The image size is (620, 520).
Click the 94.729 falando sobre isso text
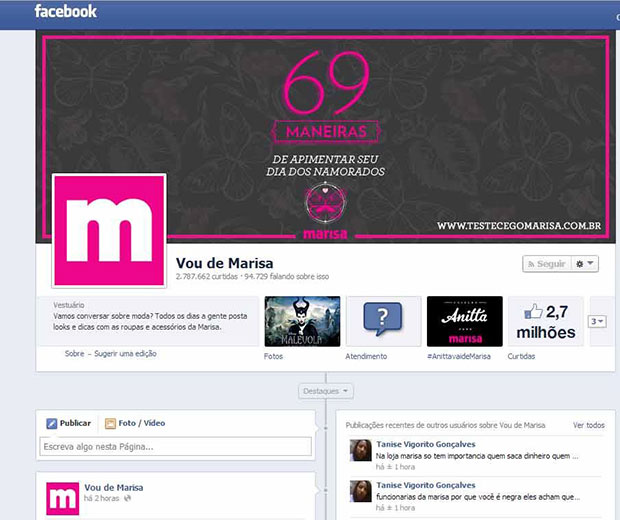pos(287,276)
